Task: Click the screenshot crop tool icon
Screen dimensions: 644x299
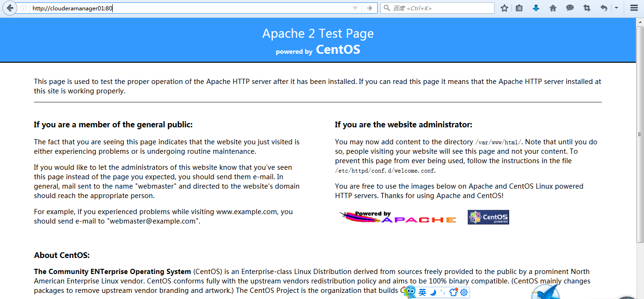Action: pos(587,8)
